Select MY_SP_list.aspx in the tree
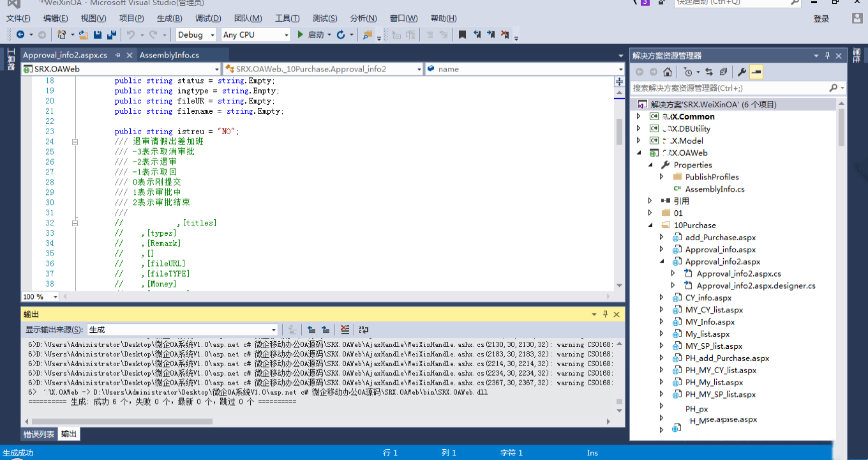 pyautogui.click(x=714, y=346)
